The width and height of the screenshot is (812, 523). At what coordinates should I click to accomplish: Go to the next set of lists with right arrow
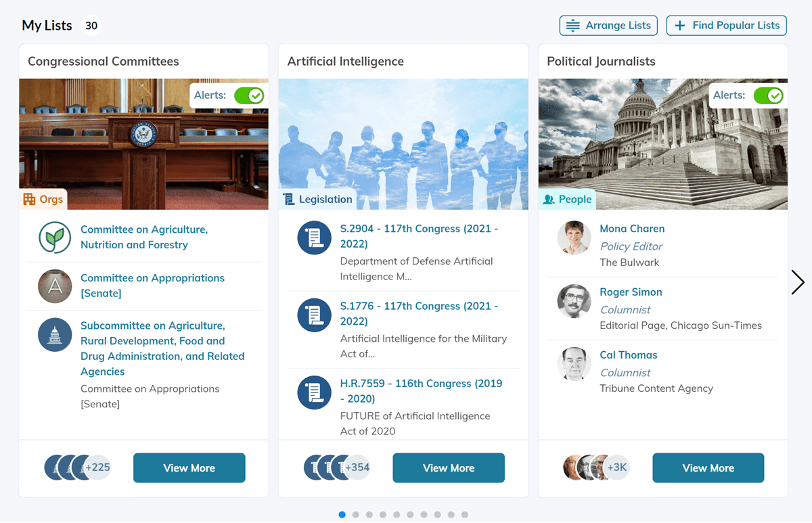pos(798,282)
